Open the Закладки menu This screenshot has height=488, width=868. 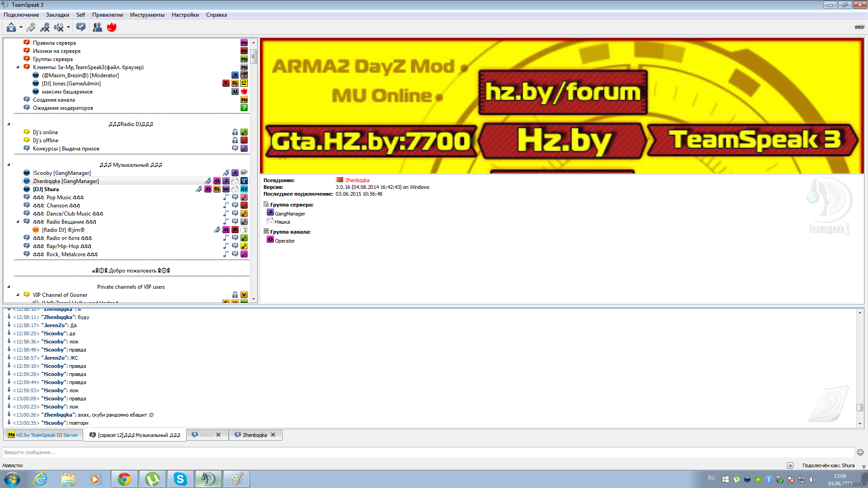57,15
